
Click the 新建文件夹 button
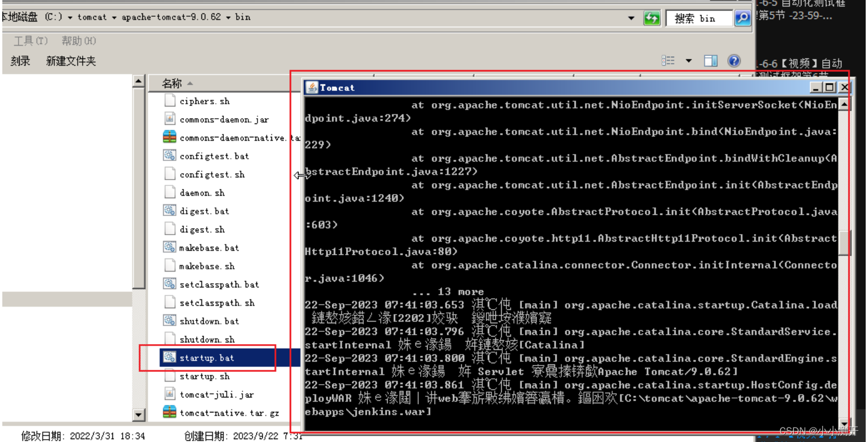point(71,61)
